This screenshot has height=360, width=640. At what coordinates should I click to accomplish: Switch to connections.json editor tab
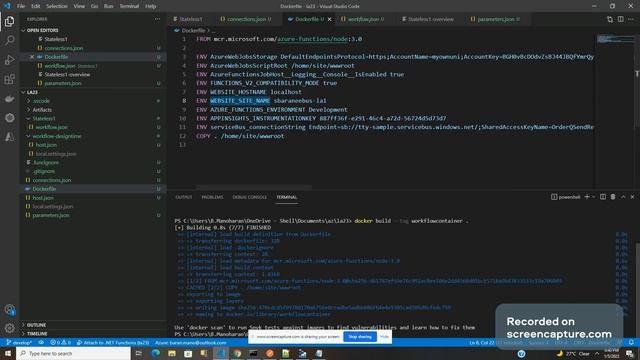pos(246,19)
